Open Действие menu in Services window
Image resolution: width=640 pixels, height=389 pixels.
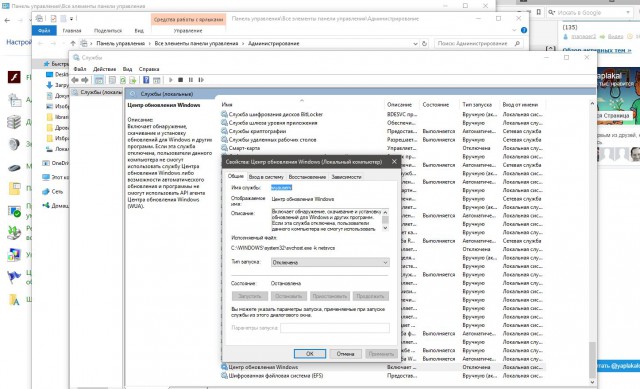[x=104, y=69]
